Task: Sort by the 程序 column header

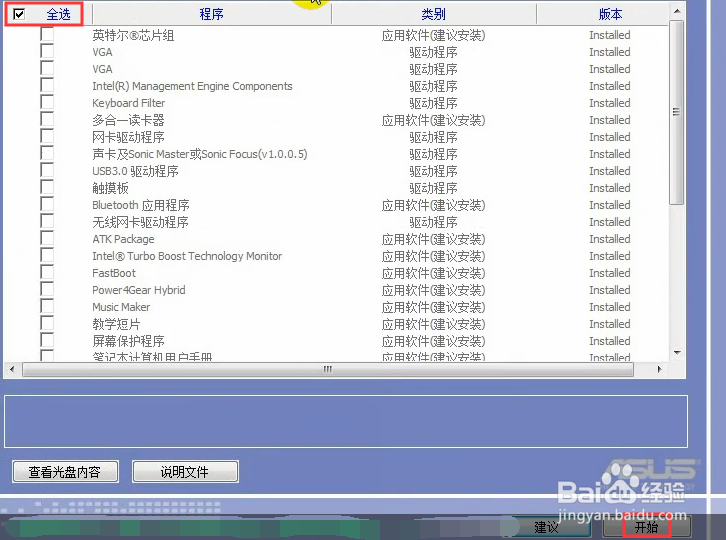Action: point(212,14)
